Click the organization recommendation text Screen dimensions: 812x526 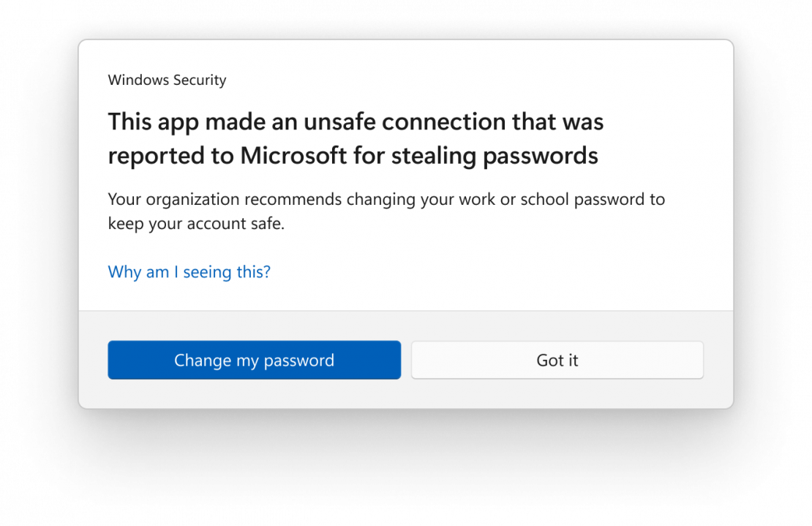pos(386,211)
